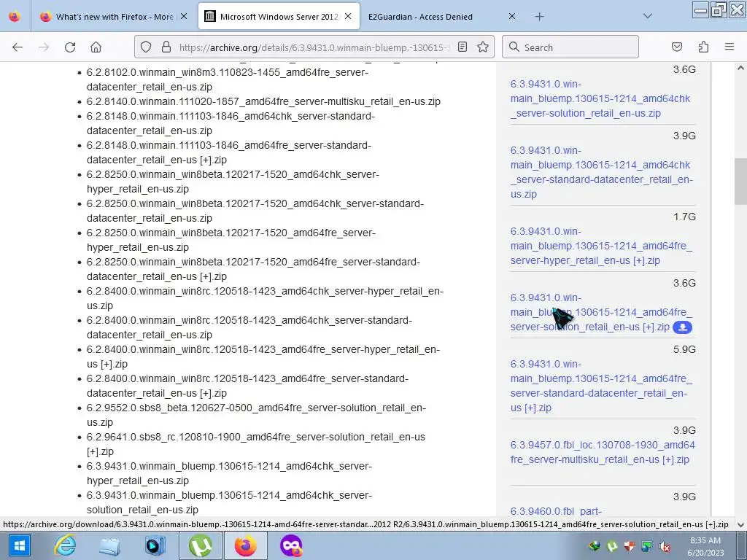The height and width of the screenshot is (560, 747).
Task: Focus the Search box
Action: [570, 47]
